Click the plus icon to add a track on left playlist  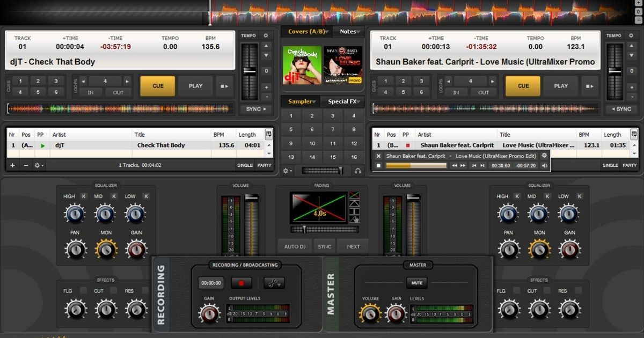[x=12, y=165]
